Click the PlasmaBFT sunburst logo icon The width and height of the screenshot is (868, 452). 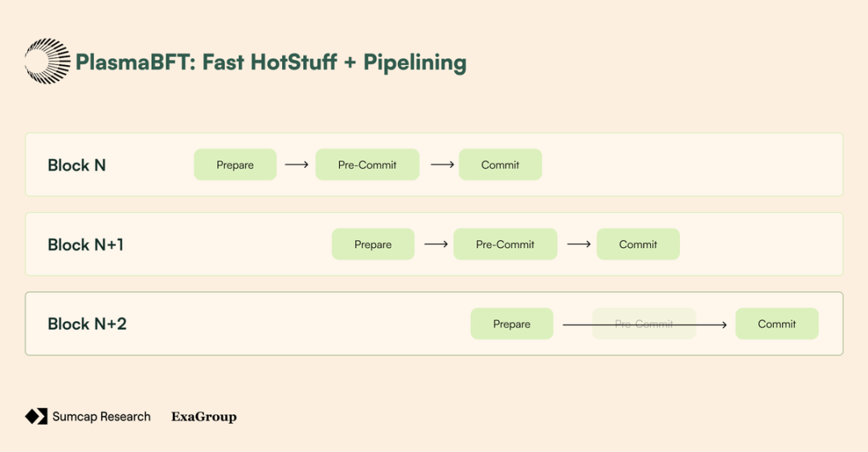48,61
